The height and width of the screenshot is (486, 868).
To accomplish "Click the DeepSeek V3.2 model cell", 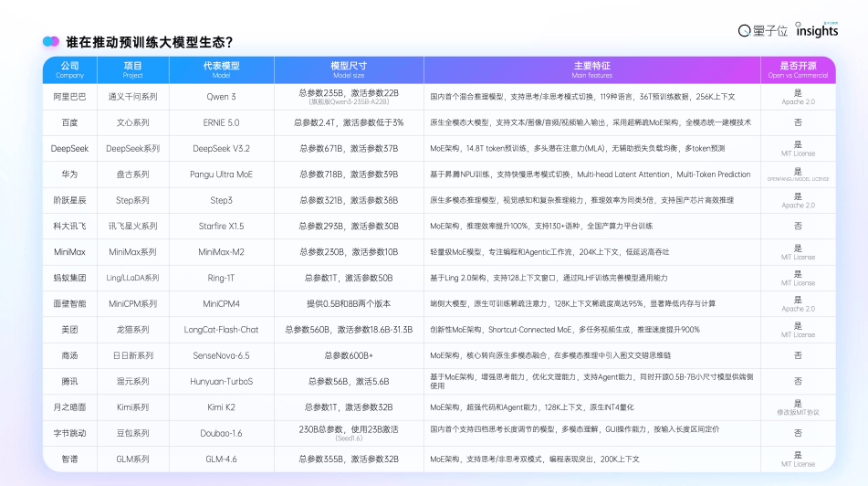I will click(221, 148).
